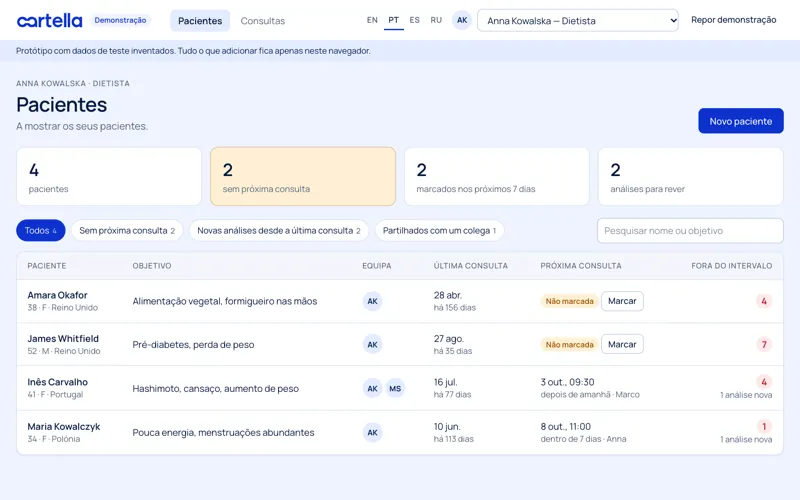Switch to the Consultas tab

[x=263, y=21]
